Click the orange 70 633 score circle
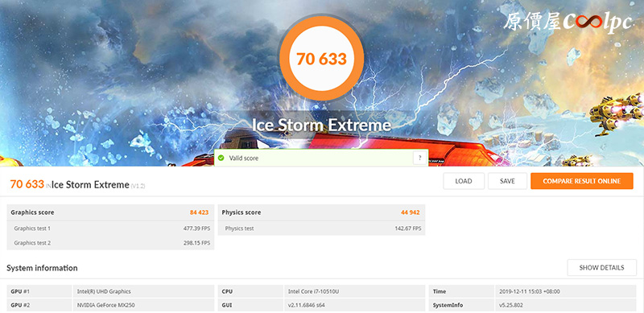644x313 pixels. tap(321, 58)
